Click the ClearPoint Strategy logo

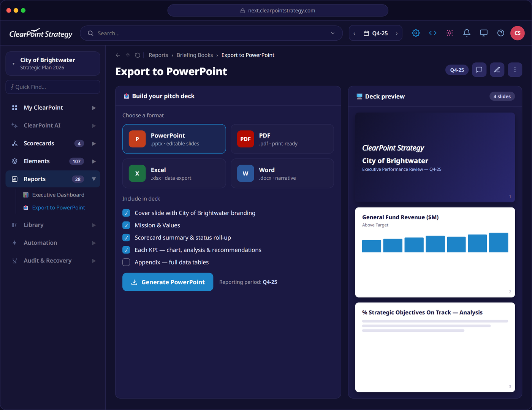point(41,33)
